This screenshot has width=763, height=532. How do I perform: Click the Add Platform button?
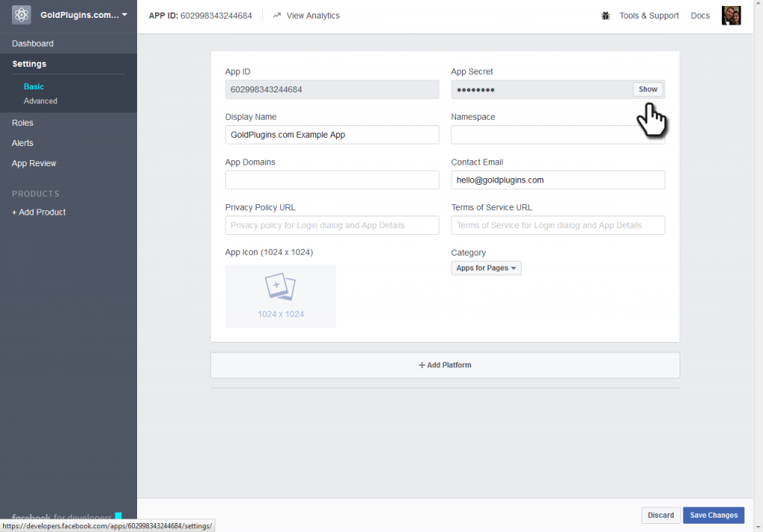pyautogui.click(x=445, y=365)
